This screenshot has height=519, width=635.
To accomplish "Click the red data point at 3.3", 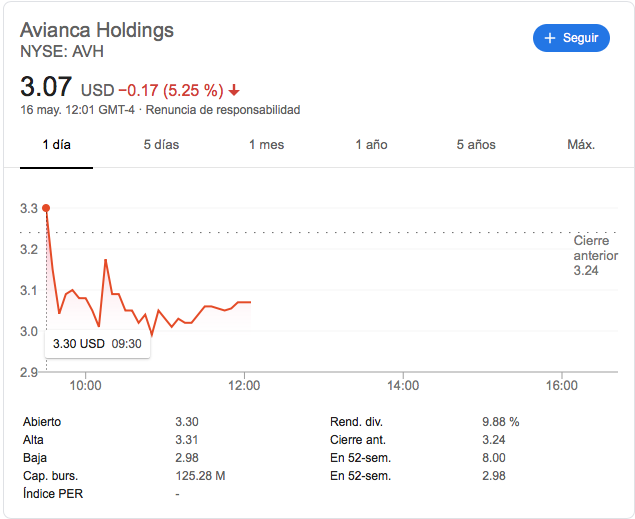I will click(x=46, y=208).
